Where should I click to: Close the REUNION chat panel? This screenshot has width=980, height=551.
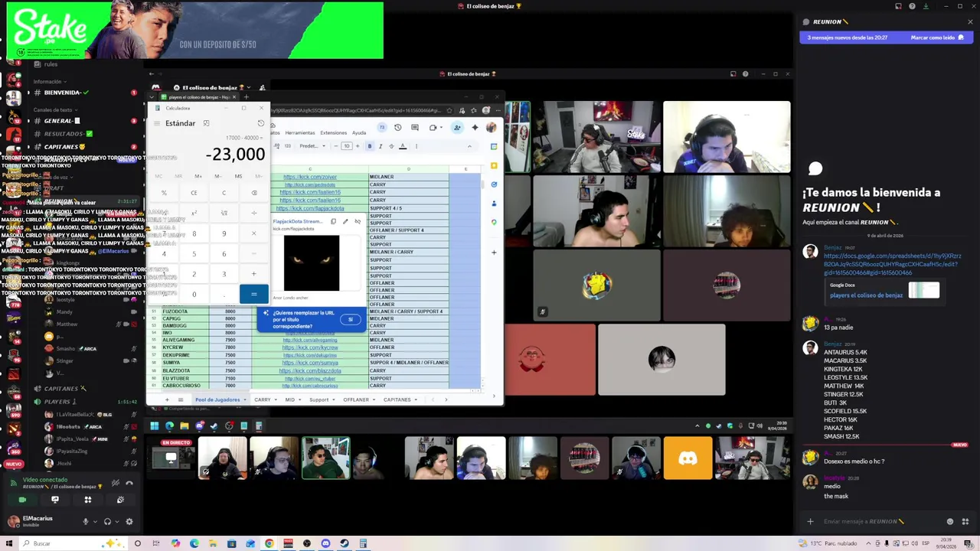970,21
